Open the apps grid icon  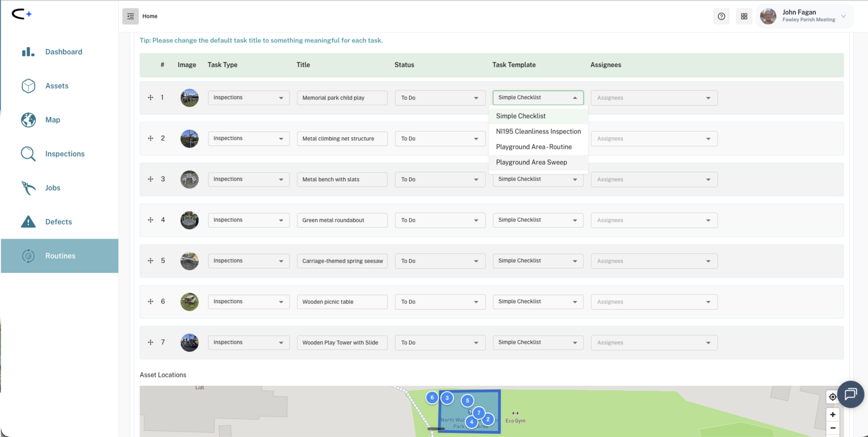pyautogui.click(x=744, y=16)
